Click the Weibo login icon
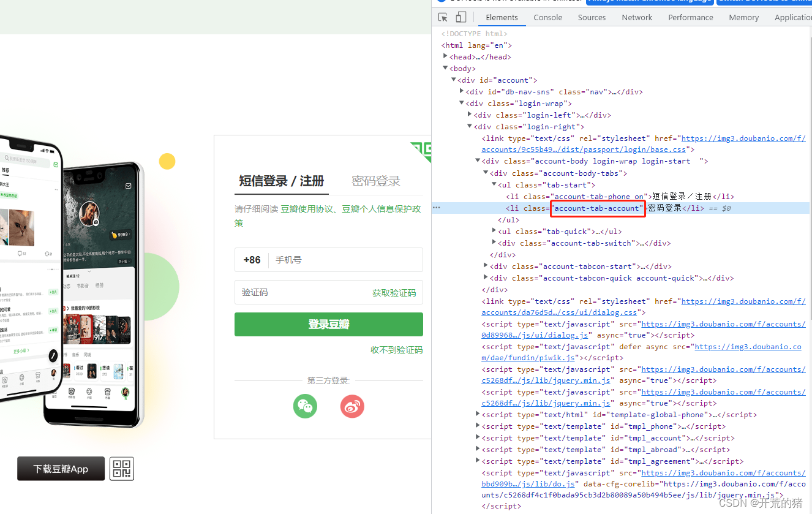 [x=352, y=406]
